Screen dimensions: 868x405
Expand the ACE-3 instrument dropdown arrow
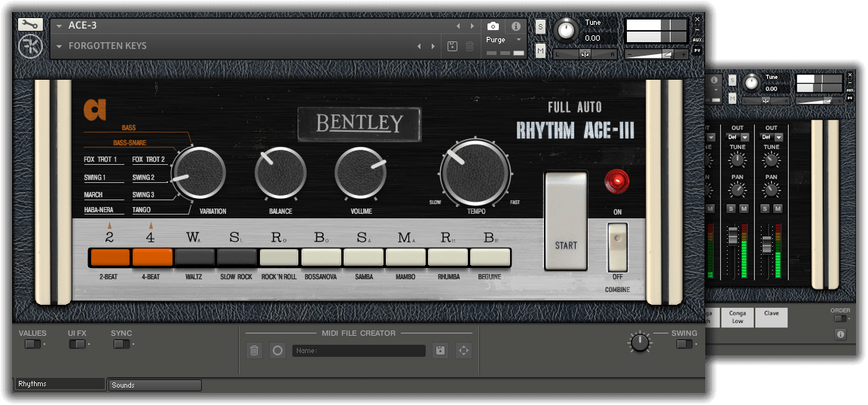(x=60, y=26)
